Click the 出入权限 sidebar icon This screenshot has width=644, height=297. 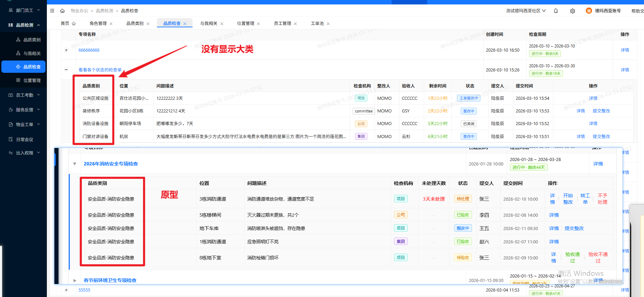click(11, 153)
